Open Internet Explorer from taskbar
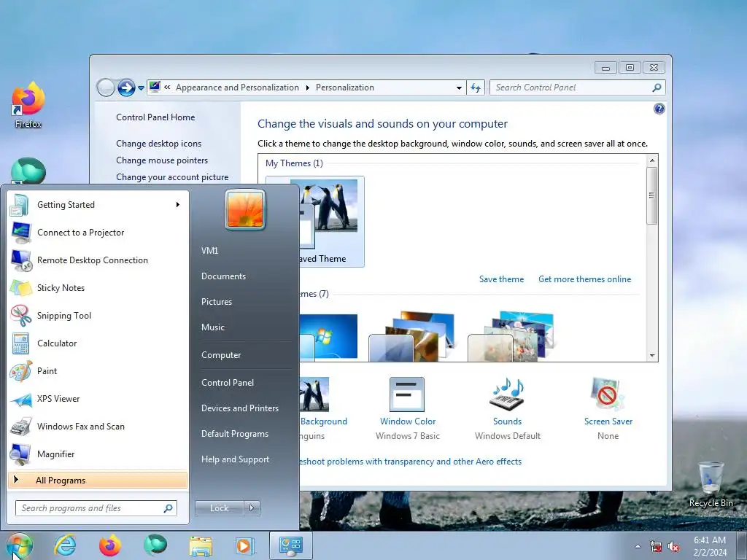Viewport: 747px width, 560px height. (65, 545)
